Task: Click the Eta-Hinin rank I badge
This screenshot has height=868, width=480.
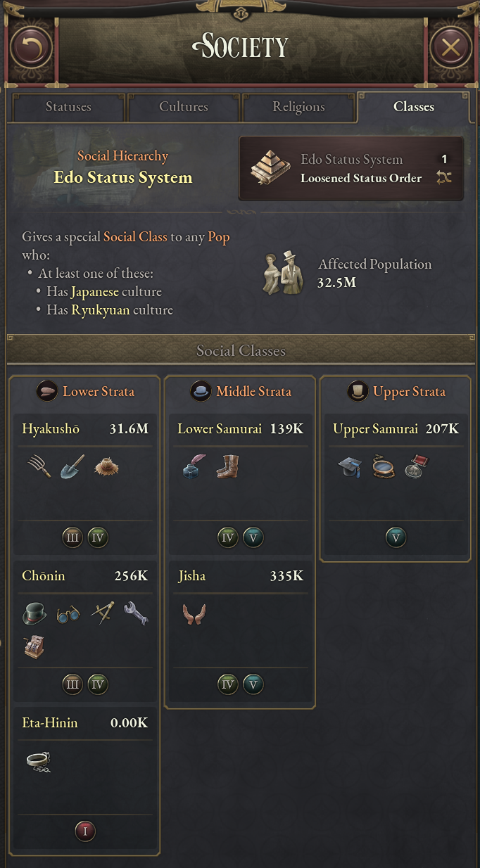Action: tap(85, 831)
